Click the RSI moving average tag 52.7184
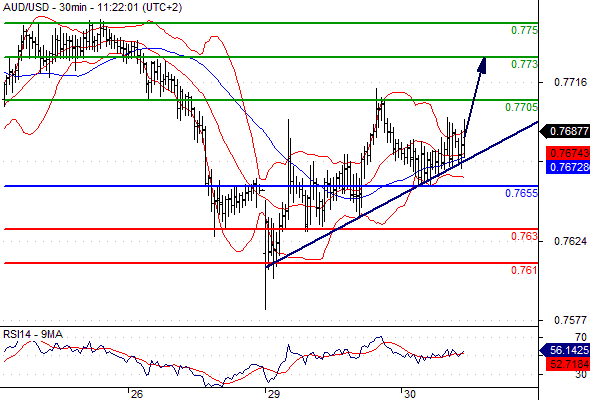The width and height of the screenshot is (590, 400). [568, 364]
